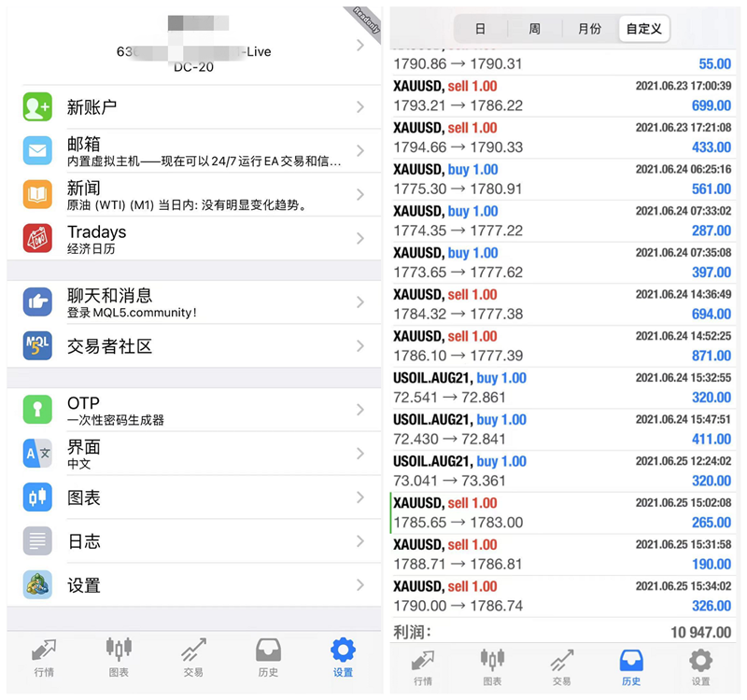
Task: Tap the green New Account icon
Action: (37, 106)
